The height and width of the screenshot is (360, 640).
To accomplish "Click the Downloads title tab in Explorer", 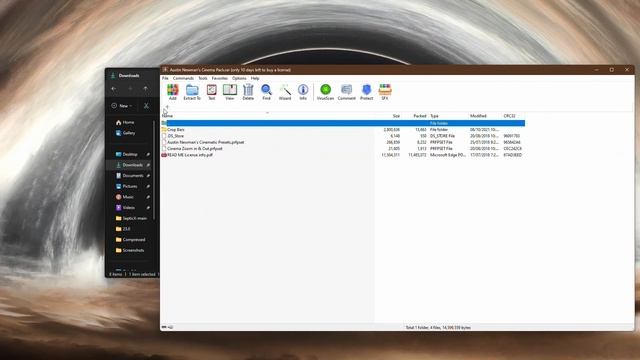I will click(125, 76).
